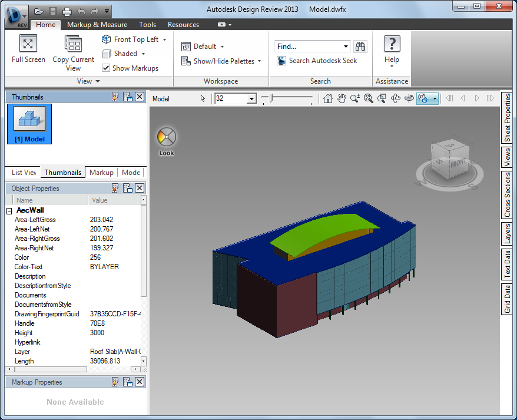Viewport: 517px width, 420px height.
Task: Toggle auto-hide pin on Markup Properties palette
Action: pyautogui.click(x=115, y=382)
